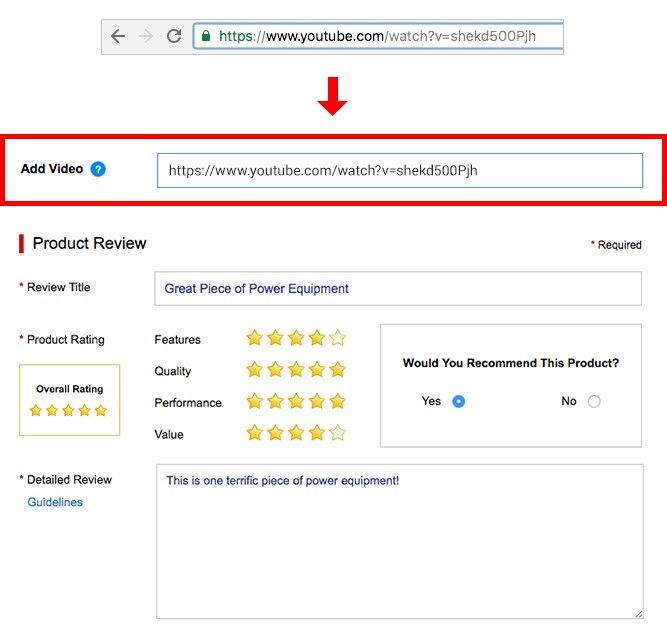Screen dimensions: 667x641
Task: Set Quality rating to five stars
Action: coord(338,370)
